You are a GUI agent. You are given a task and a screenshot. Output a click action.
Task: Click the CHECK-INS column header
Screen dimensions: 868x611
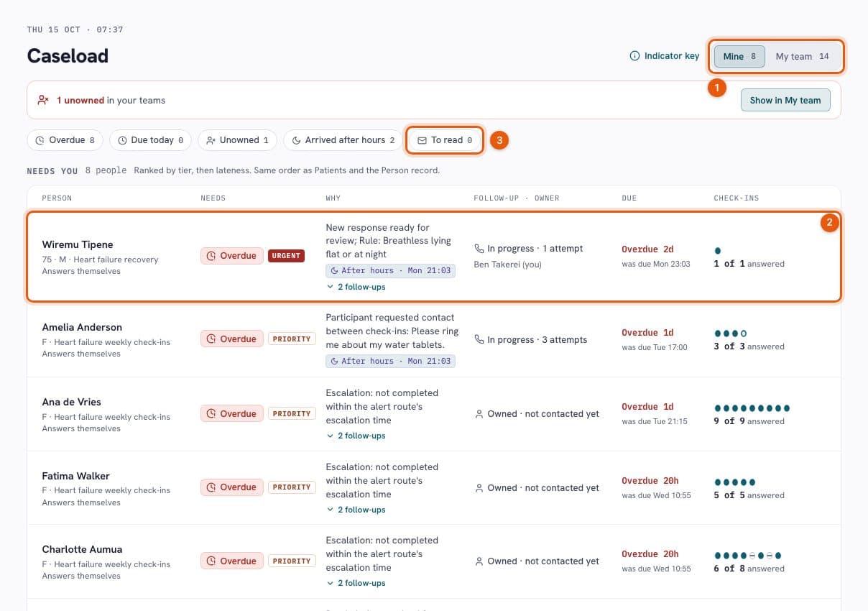(737, 198)
